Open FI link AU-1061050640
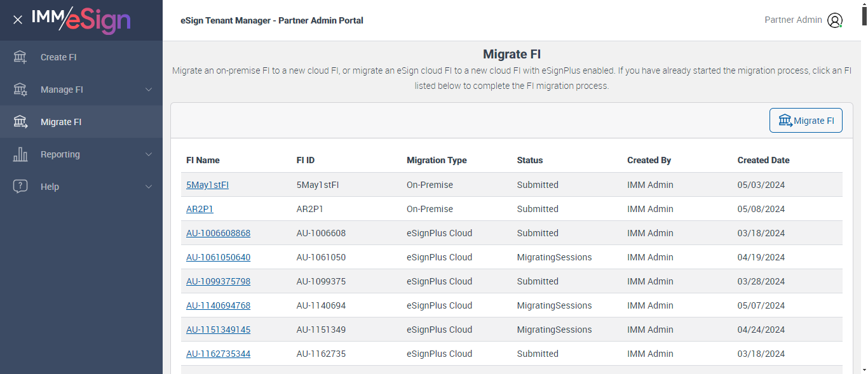Viewport: 868px width, 374px height. click(218, 257)
